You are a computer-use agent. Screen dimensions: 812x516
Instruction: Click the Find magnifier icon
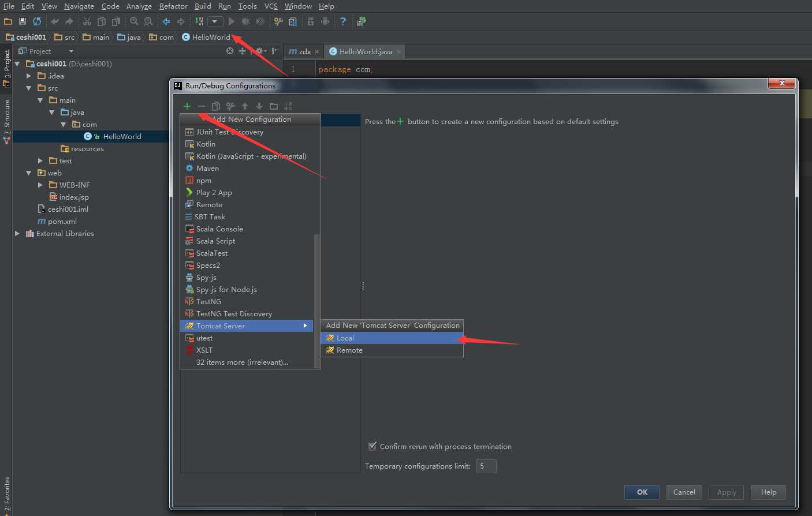pos(134,21)
